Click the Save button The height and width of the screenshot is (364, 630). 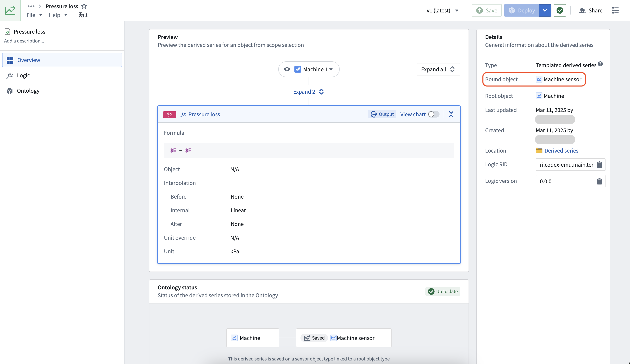pos(486,11)
